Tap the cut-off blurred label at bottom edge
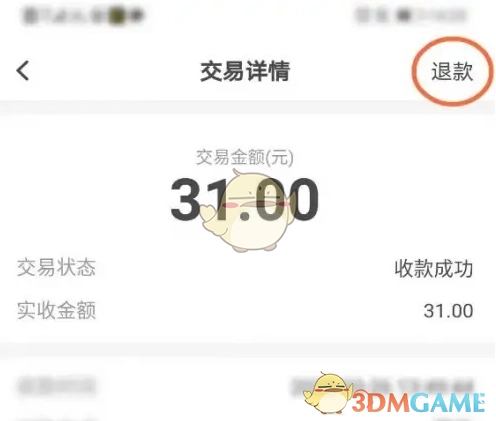 point(56,418)
